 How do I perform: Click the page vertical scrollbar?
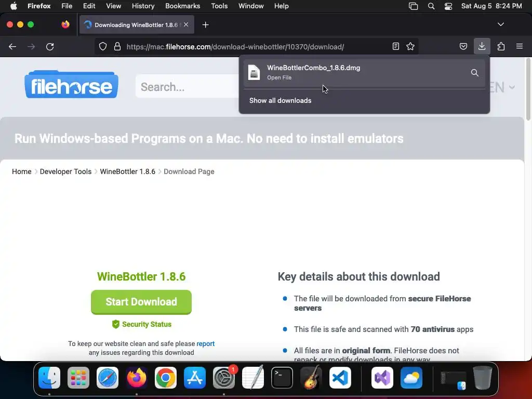[528, 89]
